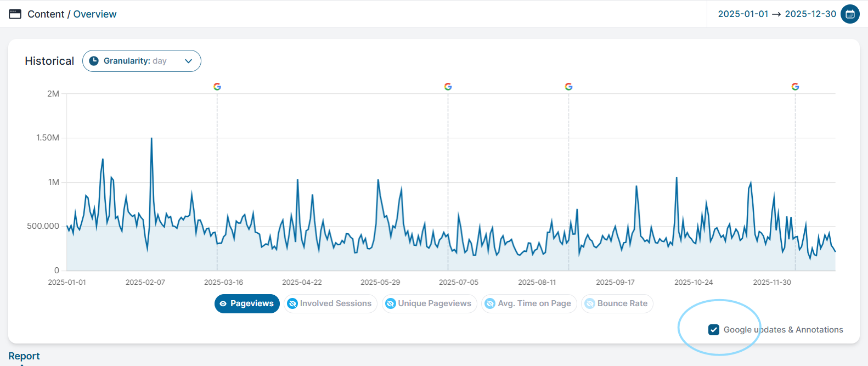Click the 500.000 y-axis label
This screenshot has height=366, width=868.
click(43, 226)
